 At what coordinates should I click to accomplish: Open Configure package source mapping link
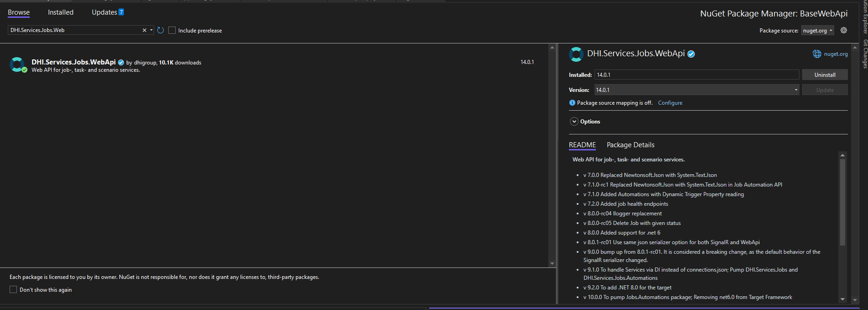(x=670, y=103)
